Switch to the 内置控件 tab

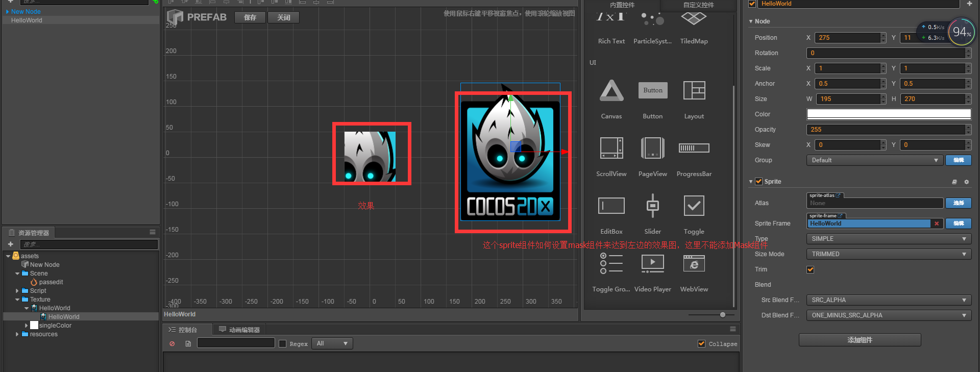[622, 5]
